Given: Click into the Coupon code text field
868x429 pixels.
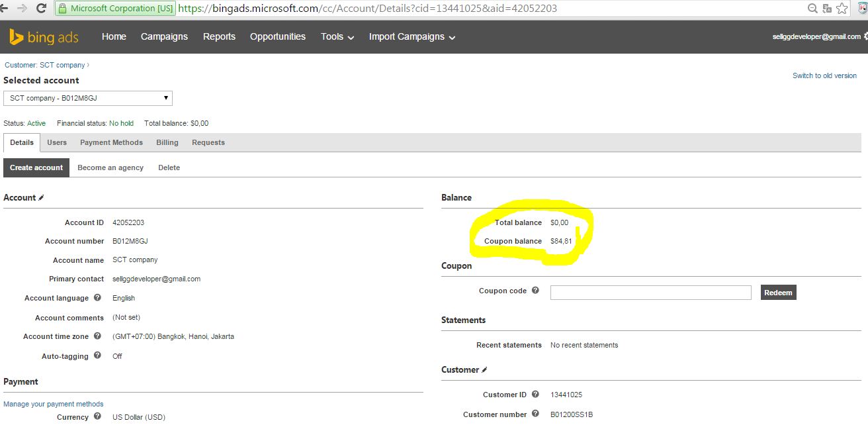Looking at the screenshot, I should 650,293.
